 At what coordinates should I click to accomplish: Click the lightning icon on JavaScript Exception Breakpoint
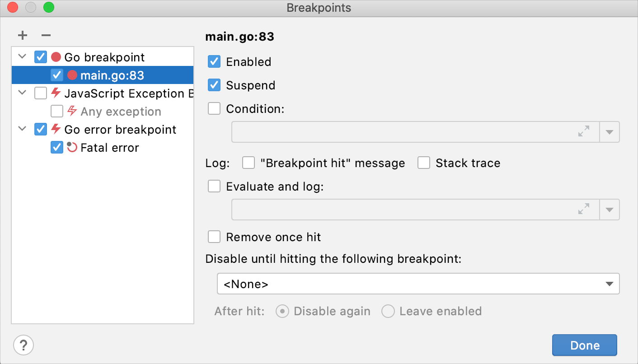click(x=56, y=93)
